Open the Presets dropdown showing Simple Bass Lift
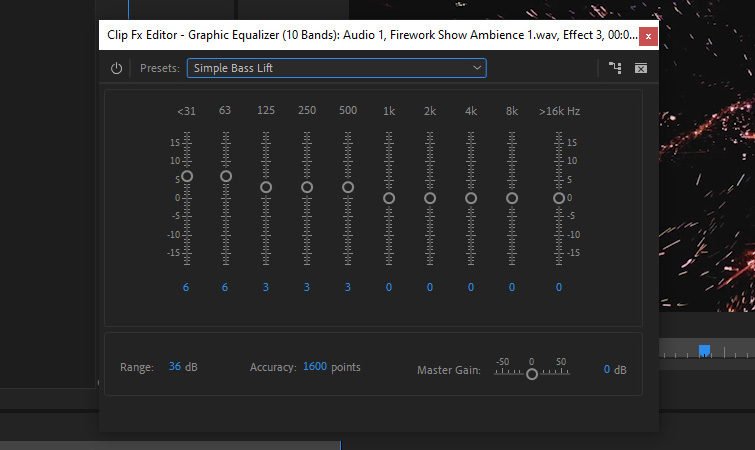The height and width of the screenshot is (450, 755). tap(336, 68)
